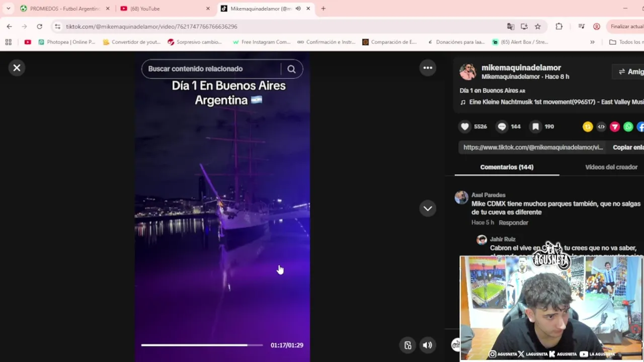The height and width of the screenshot is (362, 644).
Task: Click the tiktok.com address bar URL
Action: click(151, 27)
